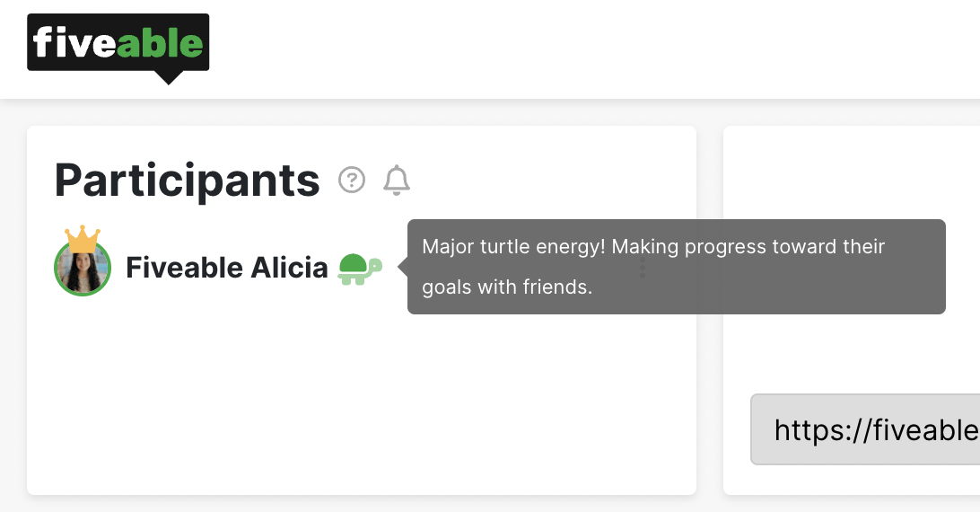This screenshot has height=512, width=980.
Task: Open the Participants help question mark icon
Action: point(352,181)
